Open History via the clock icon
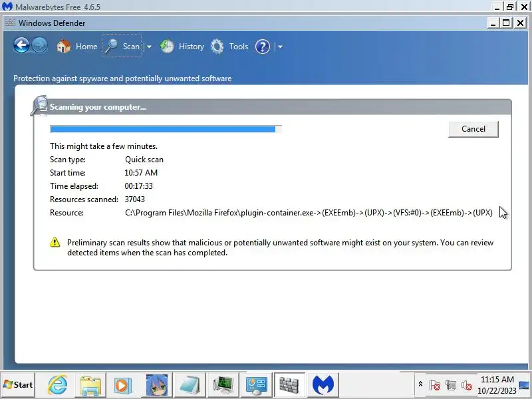 pyautogui.click(x=167, y=47)
